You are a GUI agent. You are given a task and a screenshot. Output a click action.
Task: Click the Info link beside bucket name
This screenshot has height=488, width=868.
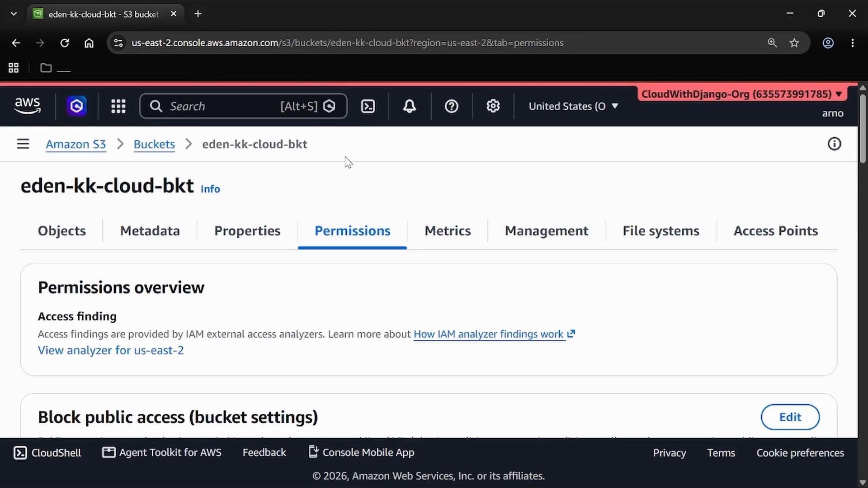pos(210,189)
